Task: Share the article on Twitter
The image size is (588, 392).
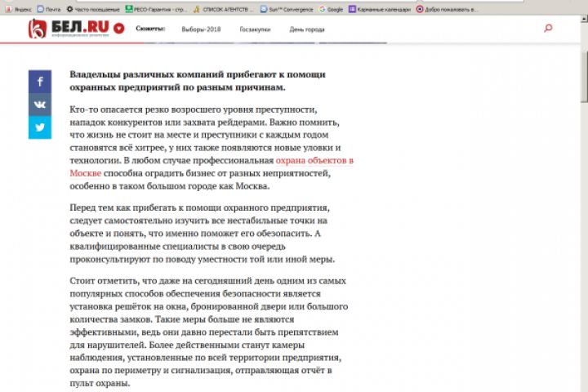Action: 40,127
